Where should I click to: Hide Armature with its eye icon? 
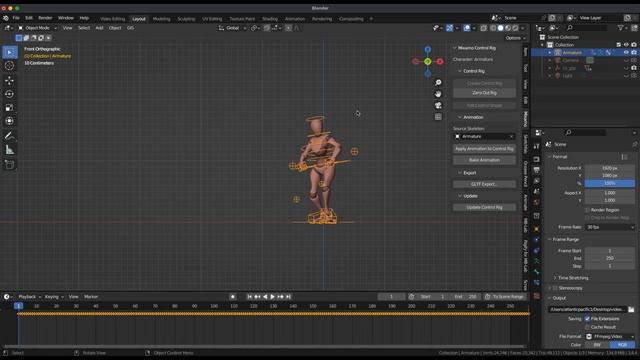[x=626, y=52]
